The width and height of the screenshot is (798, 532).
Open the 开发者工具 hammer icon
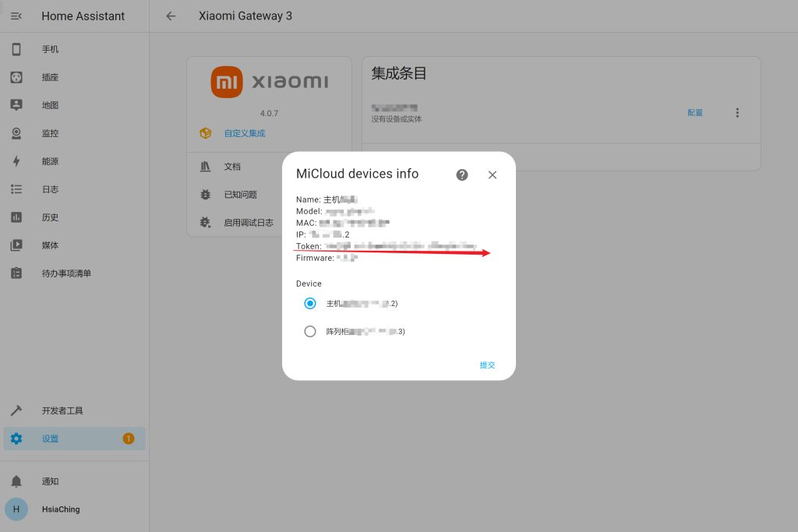(16, 410)
